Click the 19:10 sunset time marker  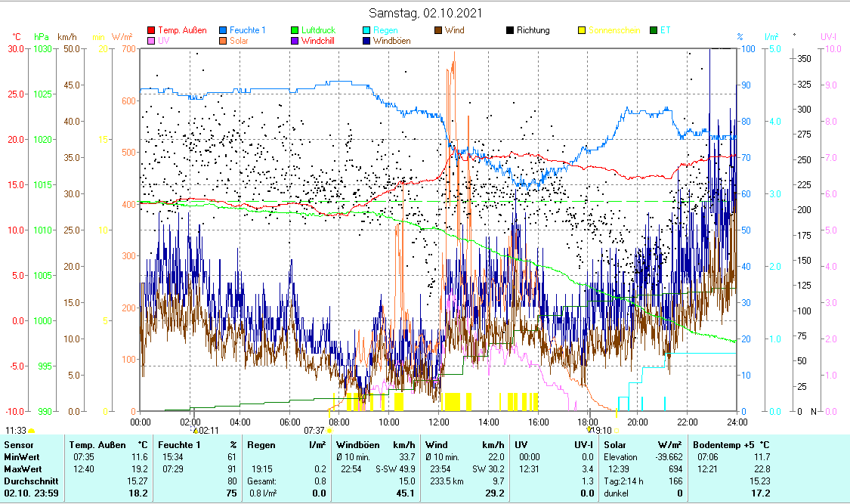pos(600,430)
